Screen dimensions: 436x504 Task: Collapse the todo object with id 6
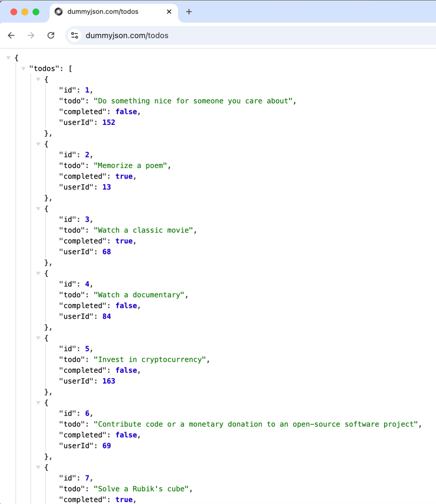pos(38,402)
